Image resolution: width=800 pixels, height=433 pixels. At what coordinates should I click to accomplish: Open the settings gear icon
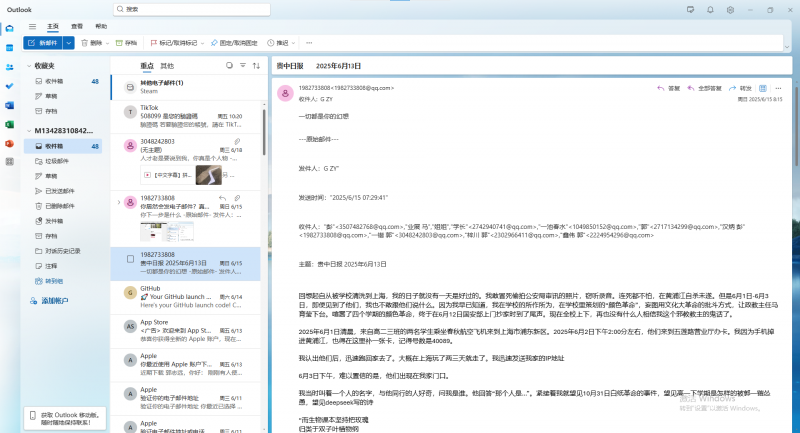730,10
